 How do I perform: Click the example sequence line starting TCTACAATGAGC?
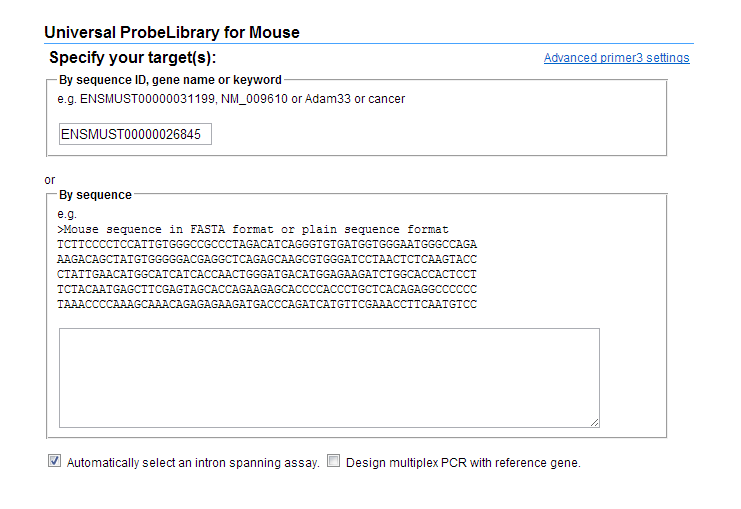[267, 289]
